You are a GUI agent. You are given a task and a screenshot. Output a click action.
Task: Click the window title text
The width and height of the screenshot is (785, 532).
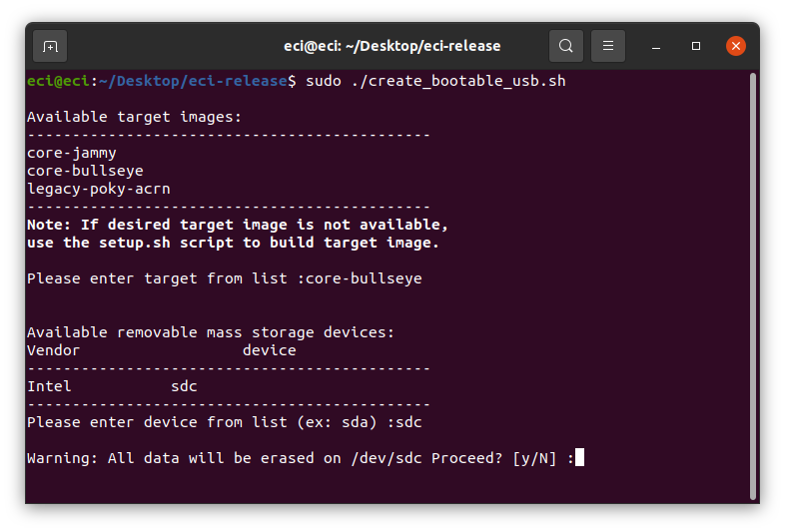pyautogui.click(x=392, y=46)
